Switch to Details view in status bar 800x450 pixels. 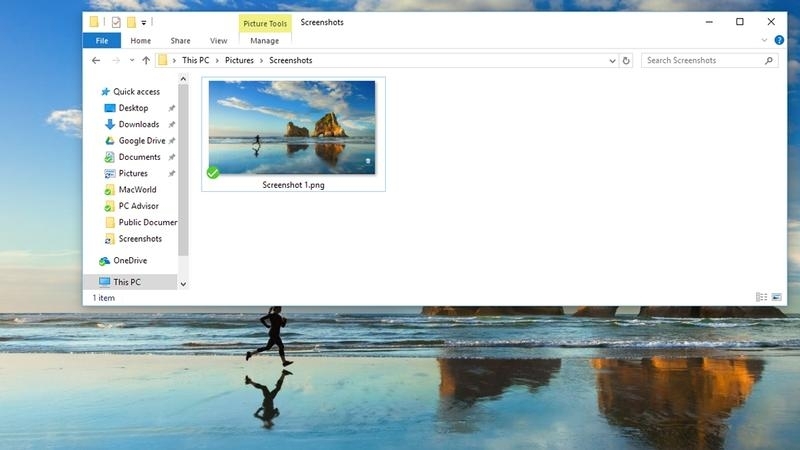coord(761,297)
